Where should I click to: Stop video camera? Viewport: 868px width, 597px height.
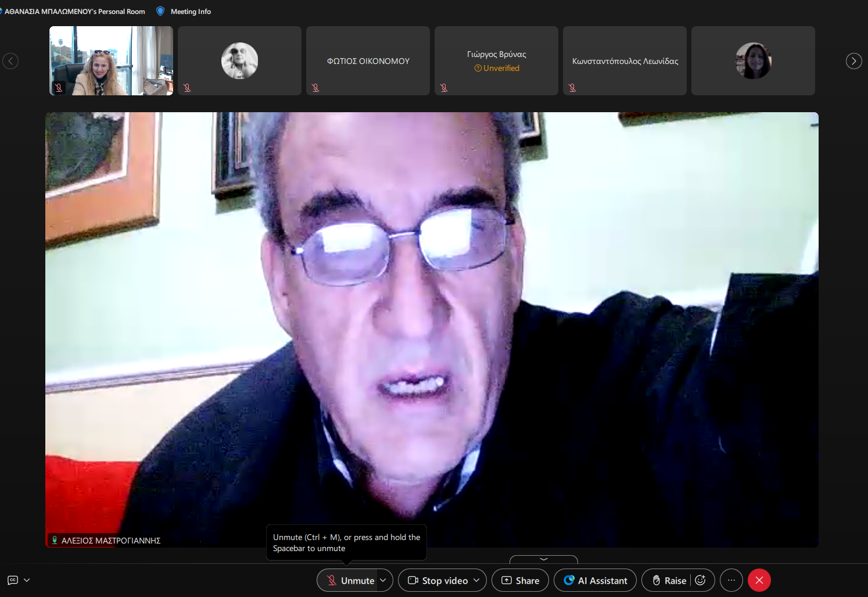[x=438, y=580]
